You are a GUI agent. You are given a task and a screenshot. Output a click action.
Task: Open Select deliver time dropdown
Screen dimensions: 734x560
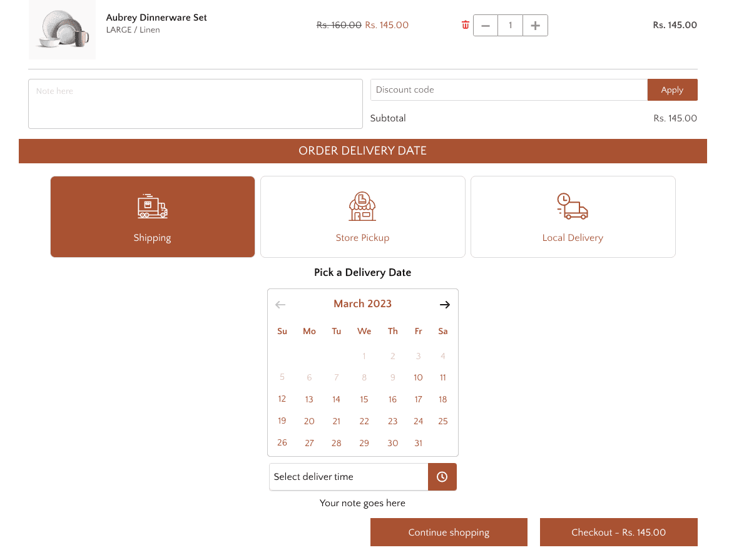point(349,477)
